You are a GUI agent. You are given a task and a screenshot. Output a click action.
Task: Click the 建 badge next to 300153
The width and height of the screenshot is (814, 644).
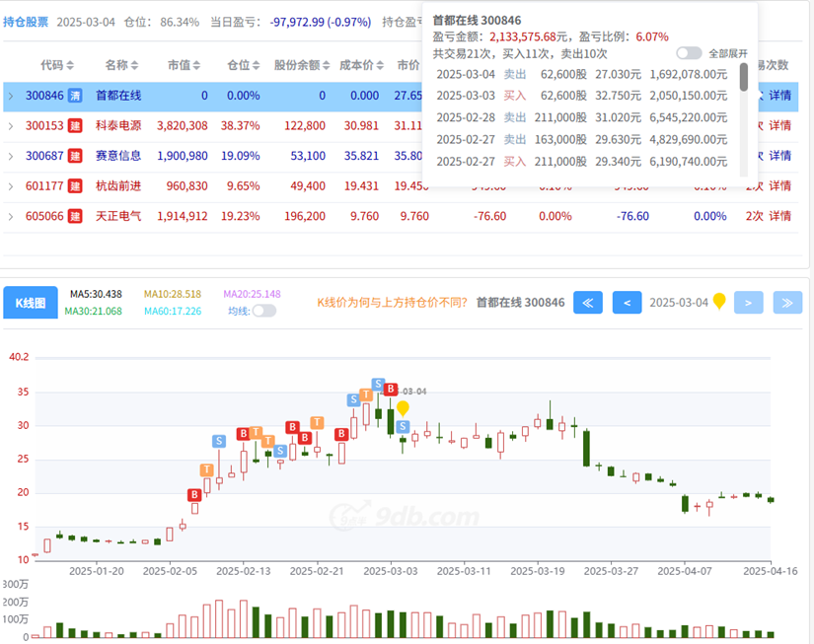[75, 126]
